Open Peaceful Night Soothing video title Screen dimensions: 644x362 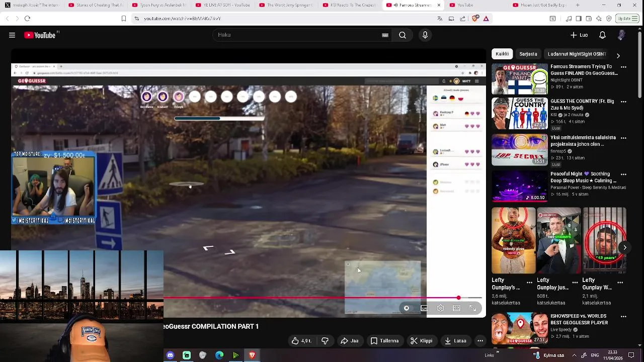583,177
